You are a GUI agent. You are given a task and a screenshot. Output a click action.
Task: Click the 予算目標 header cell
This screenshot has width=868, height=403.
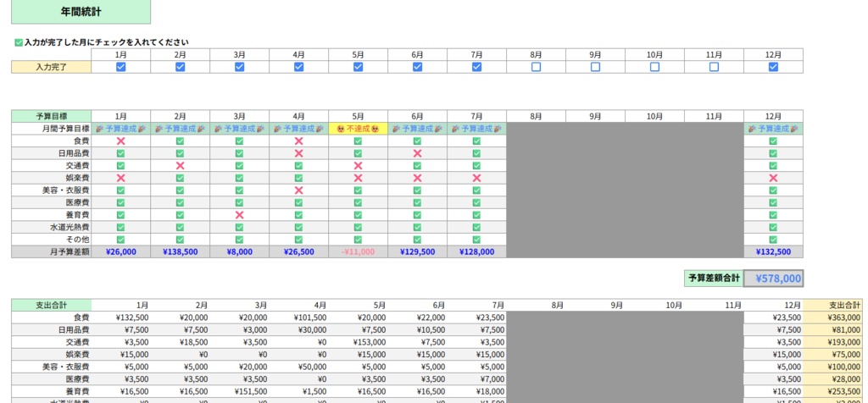coord(52,117)
